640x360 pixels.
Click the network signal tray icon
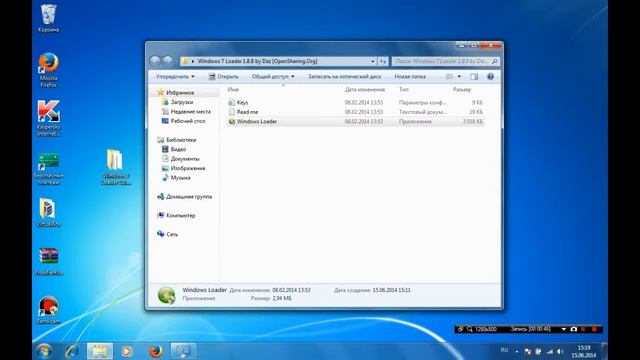(549, 351)
